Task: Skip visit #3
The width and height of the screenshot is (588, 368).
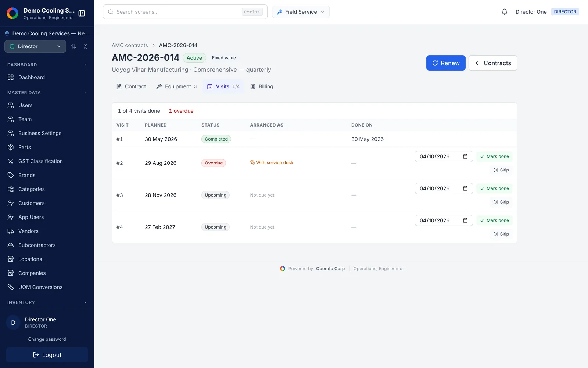Action: 501,202
